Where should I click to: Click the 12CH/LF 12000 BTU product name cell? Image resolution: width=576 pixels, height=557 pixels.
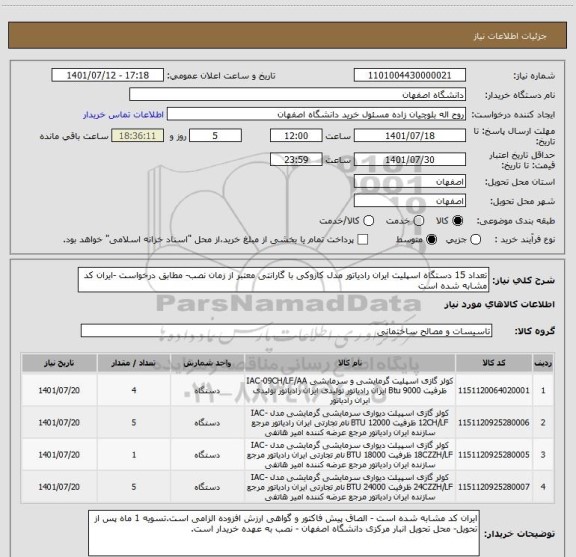pyautogui.click(x=350, y=423)
